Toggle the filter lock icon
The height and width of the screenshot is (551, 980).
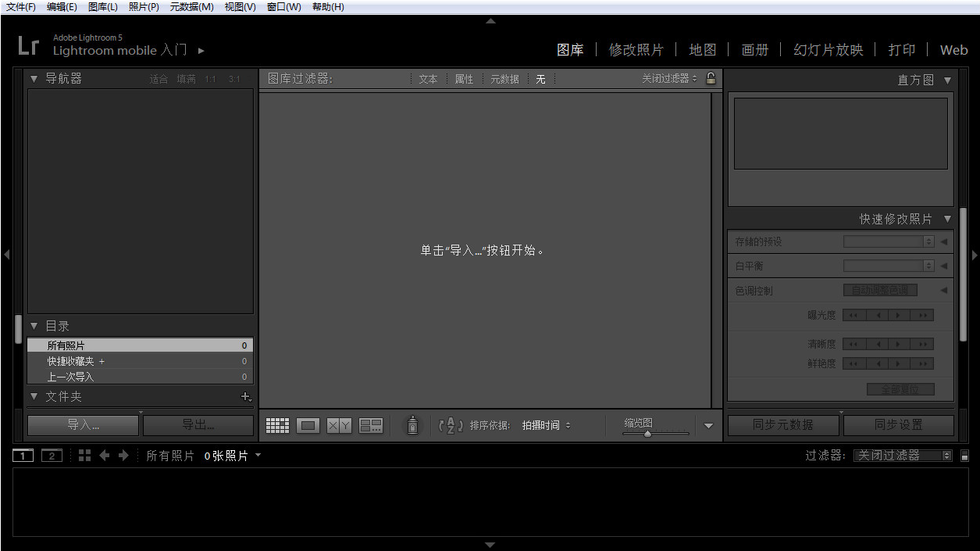tap(711, 78)
